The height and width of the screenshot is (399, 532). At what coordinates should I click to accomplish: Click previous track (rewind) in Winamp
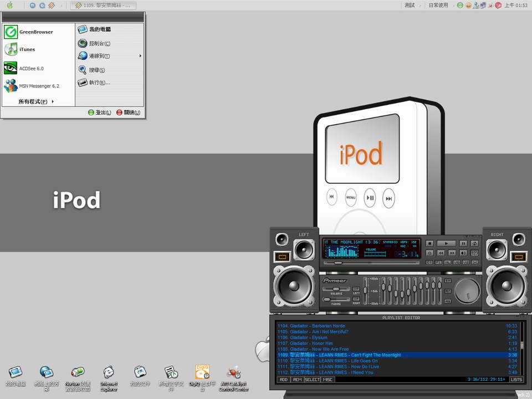[x=441, y=253]
